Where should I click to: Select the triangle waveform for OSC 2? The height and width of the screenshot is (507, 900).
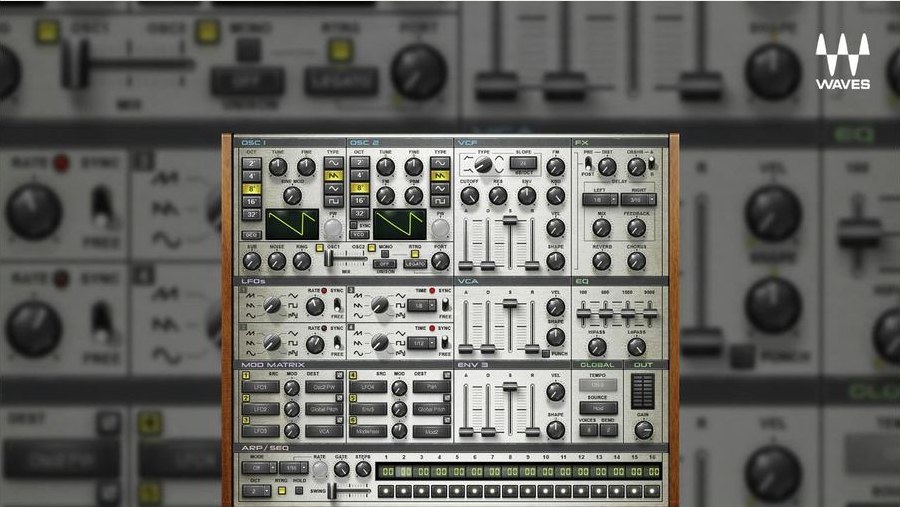[440, 188]
